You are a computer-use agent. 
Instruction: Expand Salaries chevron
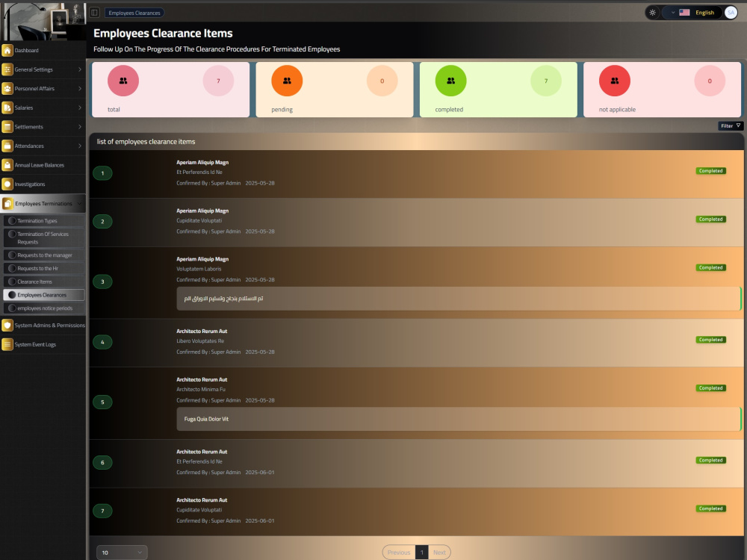80,108
